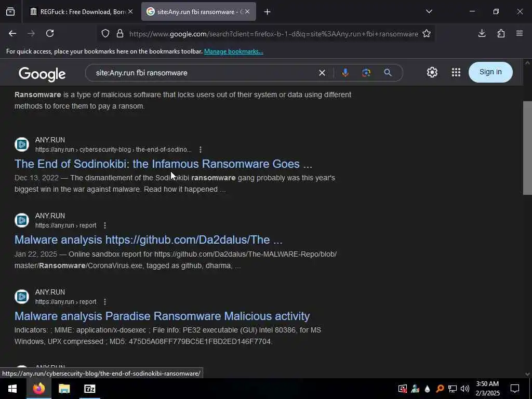This screenshot has height=399, width=532.
Task: Go to Google home via logo
Action: [42, 74]
